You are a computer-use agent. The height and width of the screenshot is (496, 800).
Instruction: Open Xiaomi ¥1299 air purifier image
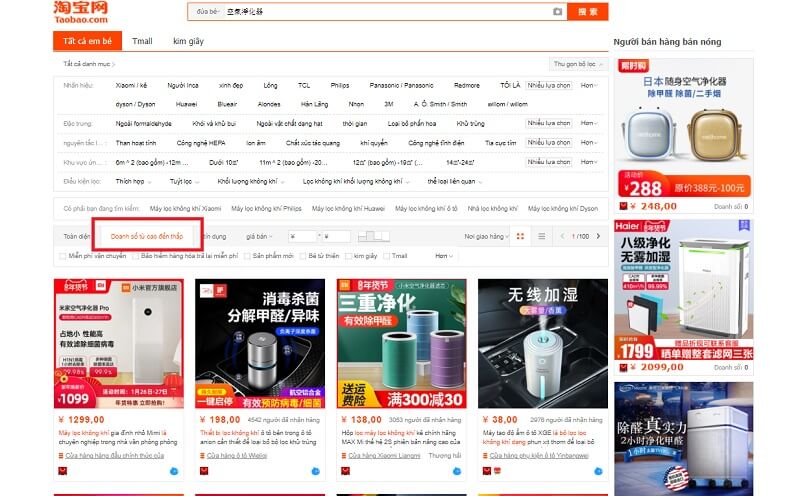pyautogui.click(x=118, y=343)
